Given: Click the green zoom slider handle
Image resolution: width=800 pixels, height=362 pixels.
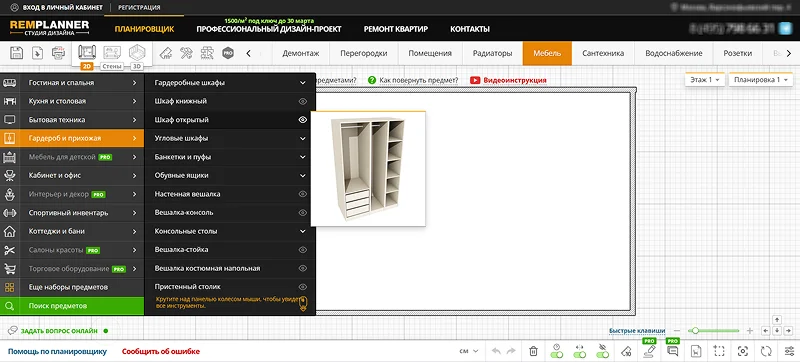Looking at the screenshot, I should coord(695,331).
